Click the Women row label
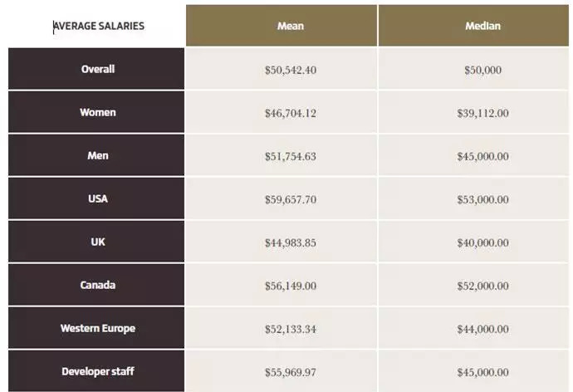 (x=98, y=112)
